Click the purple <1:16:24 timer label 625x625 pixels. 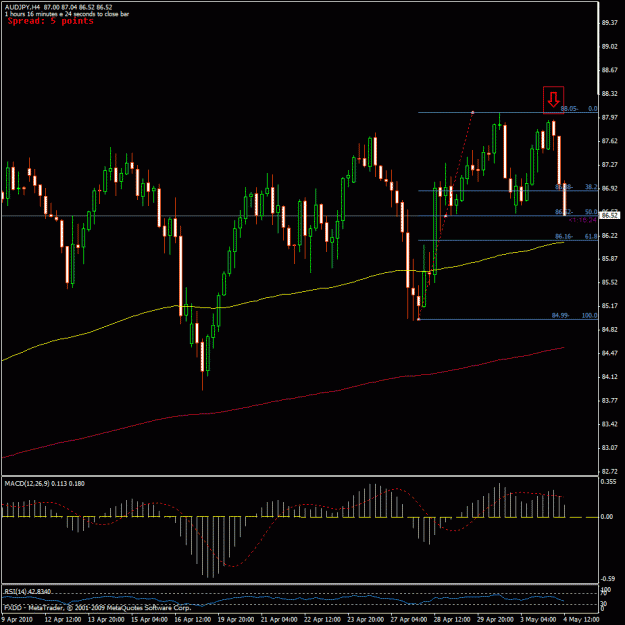[582, 220]
